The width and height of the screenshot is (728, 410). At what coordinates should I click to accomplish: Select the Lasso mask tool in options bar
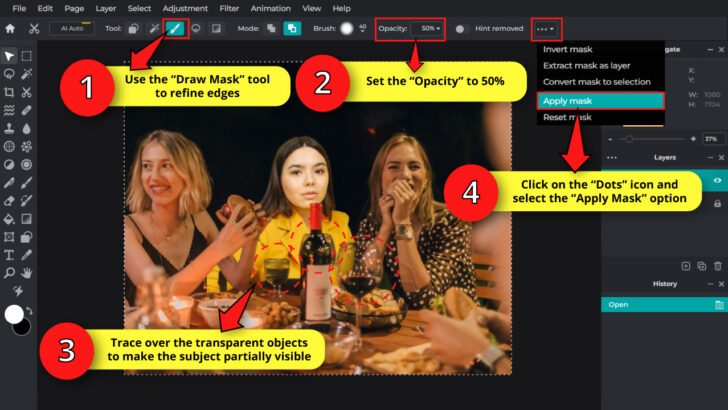coord(197,29)
